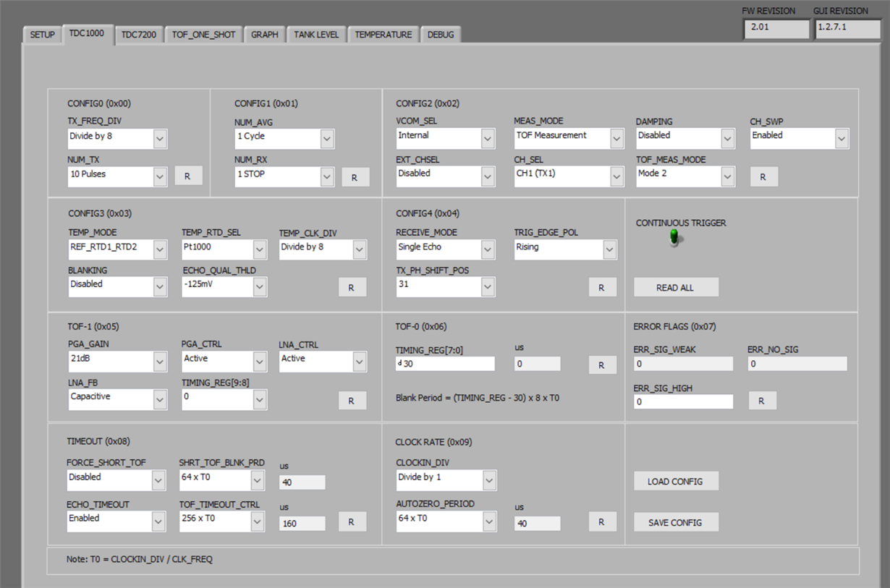
Task: Open the ECHO_TIMEOUT Enabled dropdown
Action: click(x=117, y=521)
